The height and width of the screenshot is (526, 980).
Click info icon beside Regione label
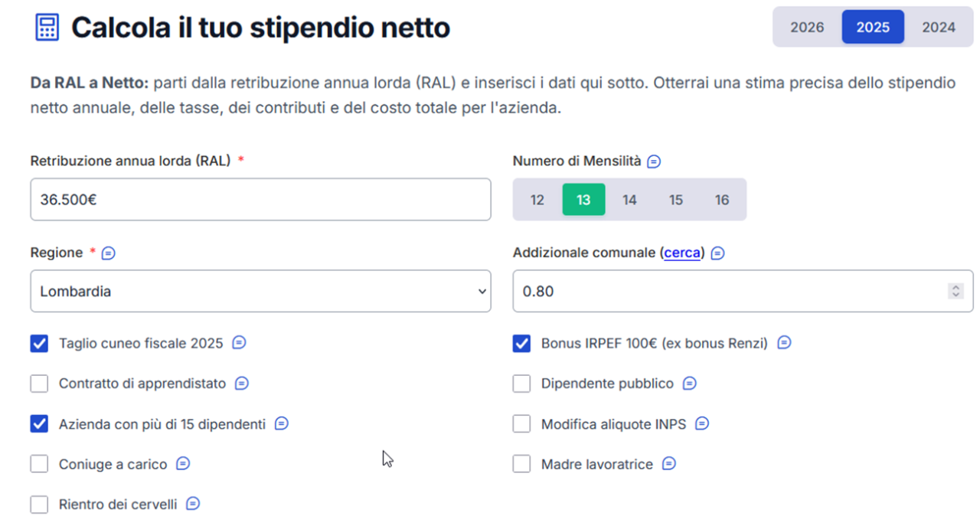point(109,253)
